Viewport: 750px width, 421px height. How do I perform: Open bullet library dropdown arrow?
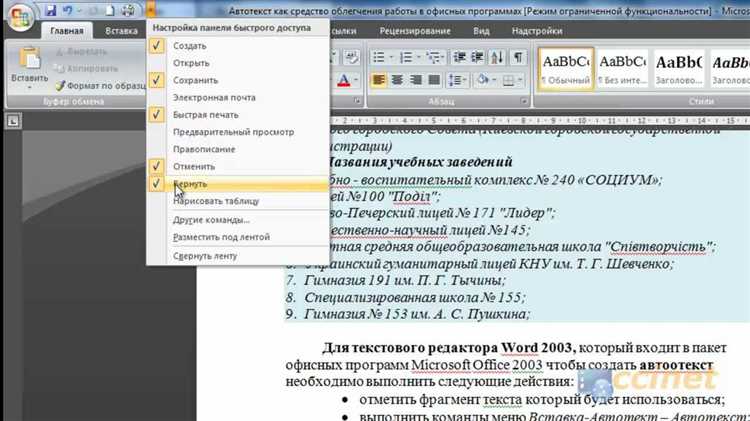[391, 57]
